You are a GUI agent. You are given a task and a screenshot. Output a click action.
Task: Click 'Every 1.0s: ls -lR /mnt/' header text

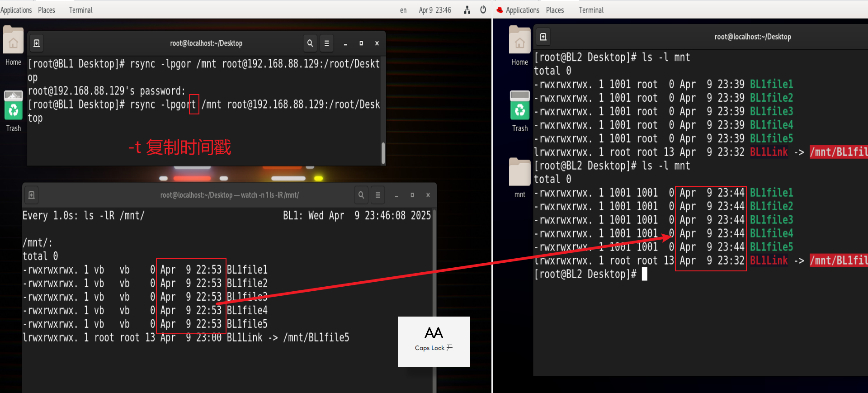(x=84, y=216)
